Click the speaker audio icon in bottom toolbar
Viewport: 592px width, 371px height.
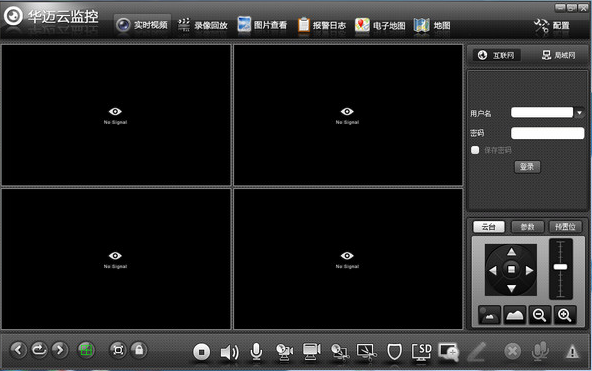point(229,352)
